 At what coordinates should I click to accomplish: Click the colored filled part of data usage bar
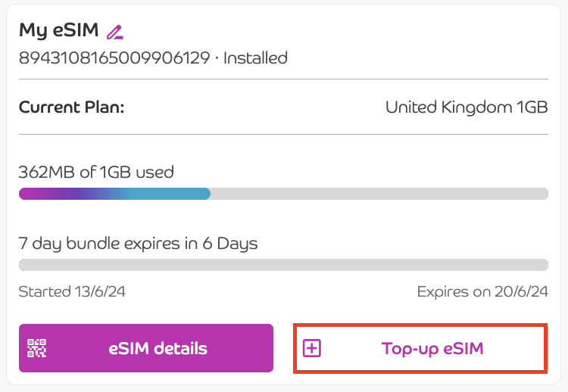[114, 194]
